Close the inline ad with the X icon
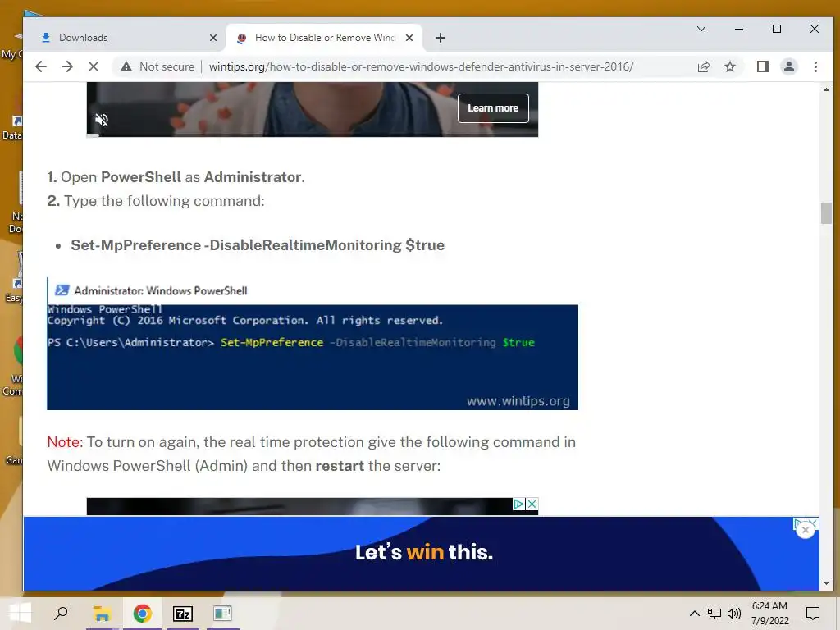The height and width of the screenshot is (630, 840). coord(532,504)
